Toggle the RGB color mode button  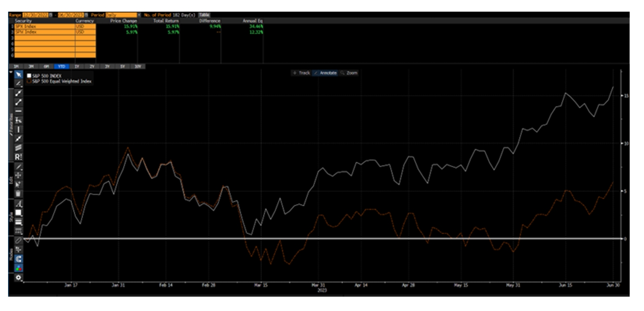(18, 268)
